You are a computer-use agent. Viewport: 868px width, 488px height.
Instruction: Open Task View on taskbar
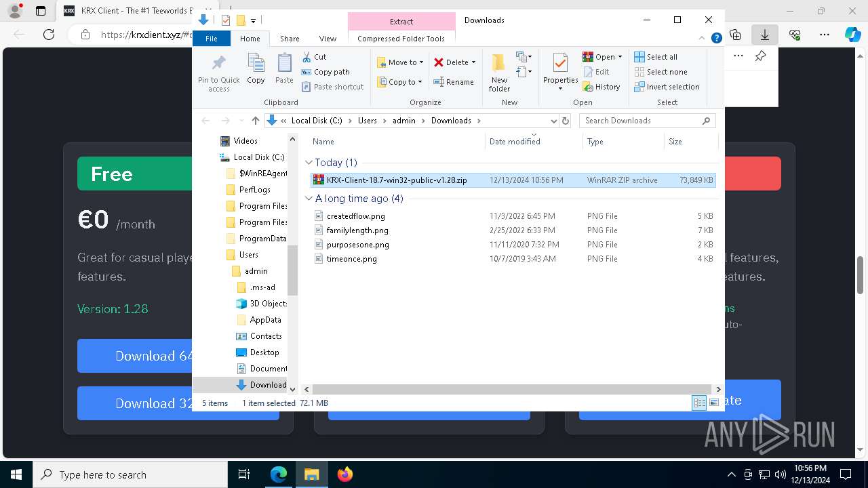(244, 474)
